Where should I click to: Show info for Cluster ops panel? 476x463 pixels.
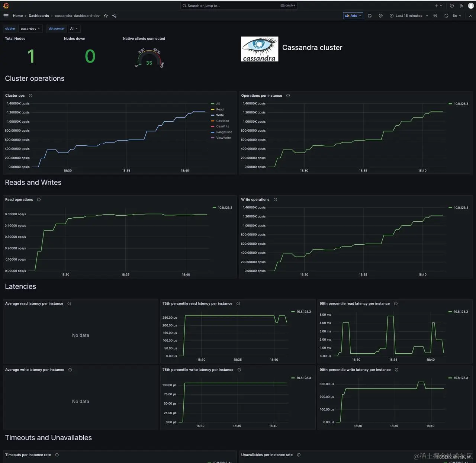(x=30, y=96)
